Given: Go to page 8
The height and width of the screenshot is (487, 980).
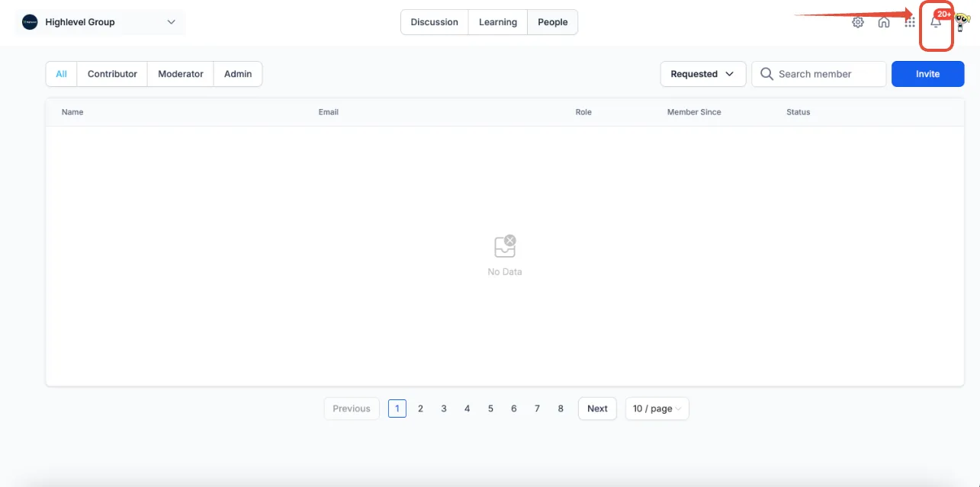Looking at the screenshot, I should pyautogui.click(x=561, y=409).
